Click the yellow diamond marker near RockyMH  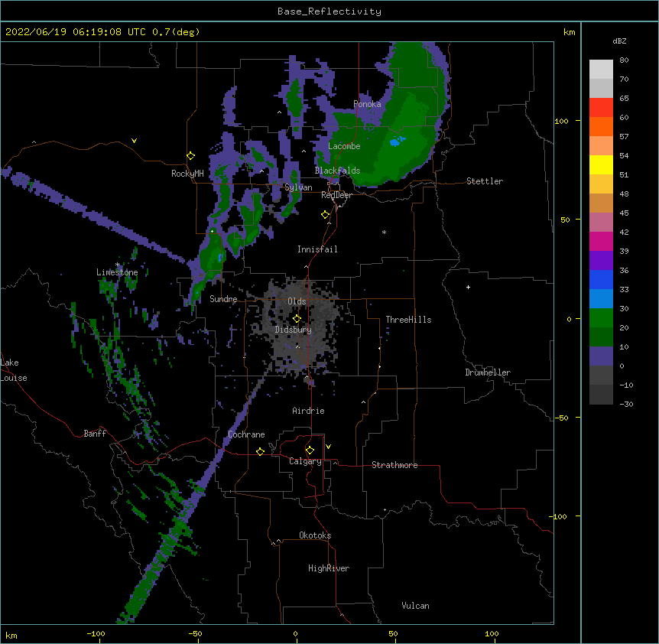190,156
